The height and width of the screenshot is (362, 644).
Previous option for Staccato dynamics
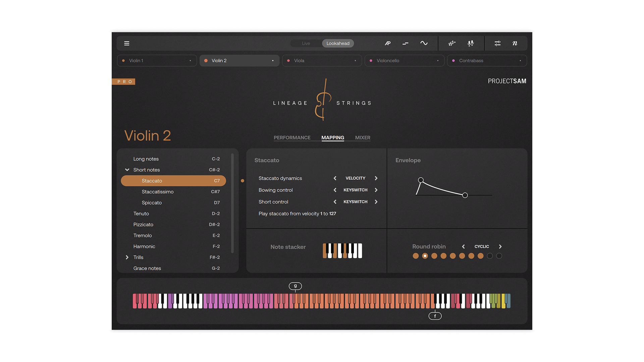pyautogui.click(x=335, y=178)
